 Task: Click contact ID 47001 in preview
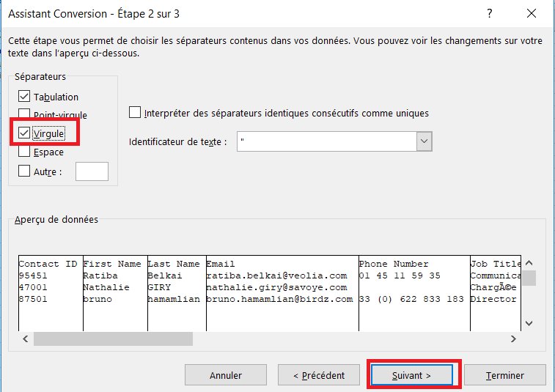click(x=33, y=287)
